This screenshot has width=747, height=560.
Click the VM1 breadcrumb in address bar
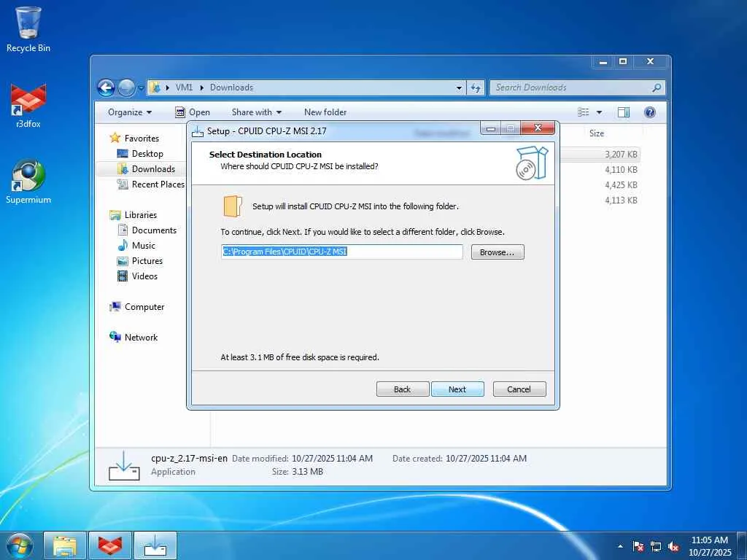(x=184, y=87)
